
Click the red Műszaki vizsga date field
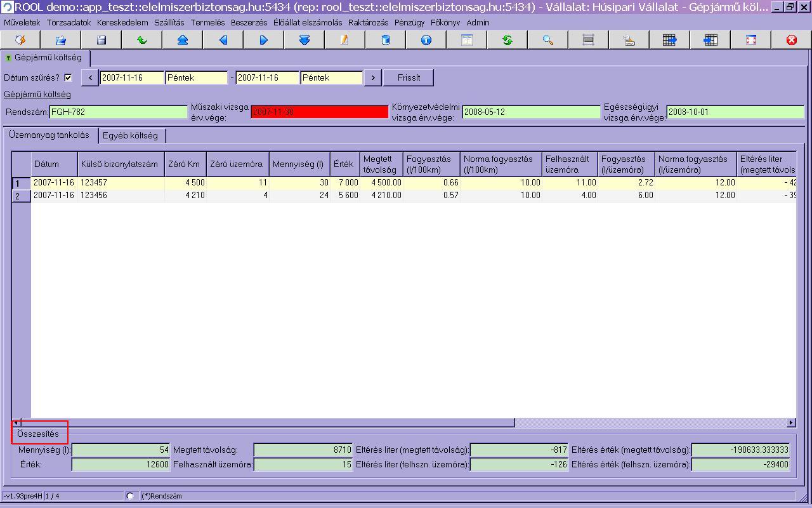coord(319,112)
